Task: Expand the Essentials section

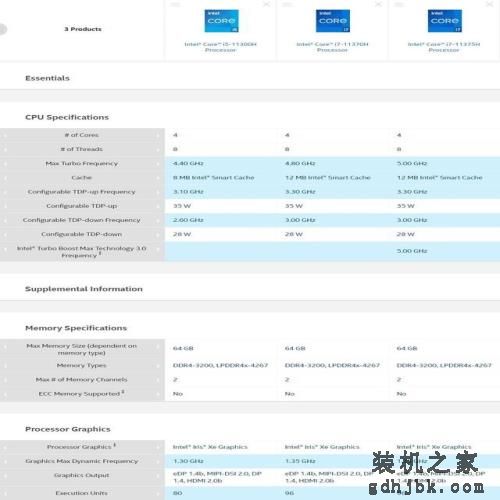Action: click(47, 78)
